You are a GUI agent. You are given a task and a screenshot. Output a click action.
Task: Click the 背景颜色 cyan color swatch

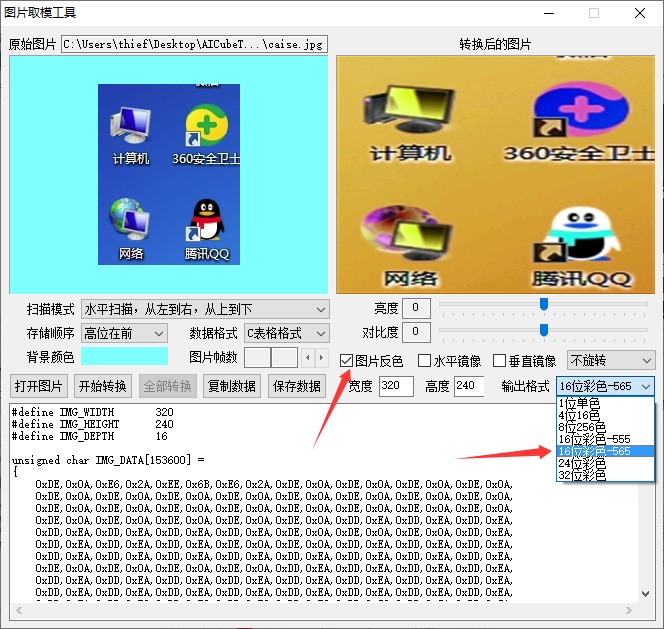(124, 356)
